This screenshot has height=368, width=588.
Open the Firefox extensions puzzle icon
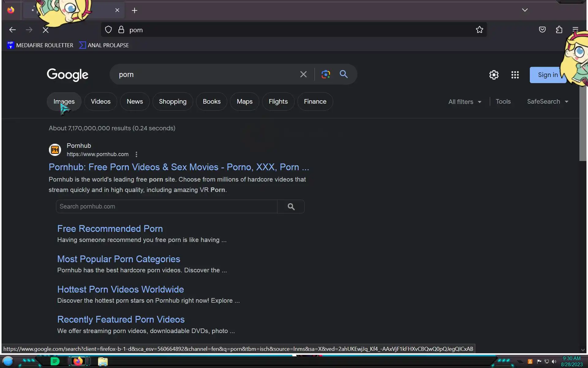(x=559, y=30)
